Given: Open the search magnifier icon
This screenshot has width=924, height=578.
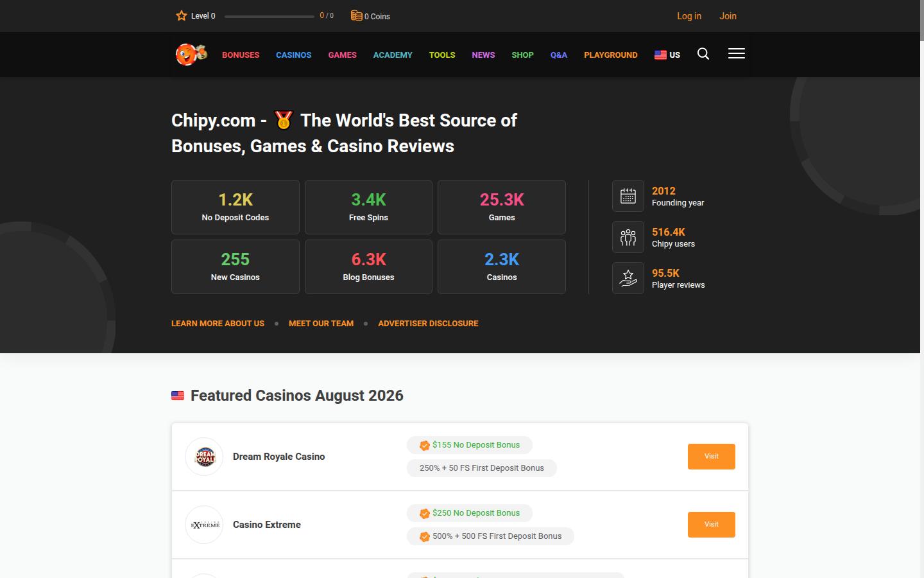Looking at the screenshot, I should [x=703, y=54].
